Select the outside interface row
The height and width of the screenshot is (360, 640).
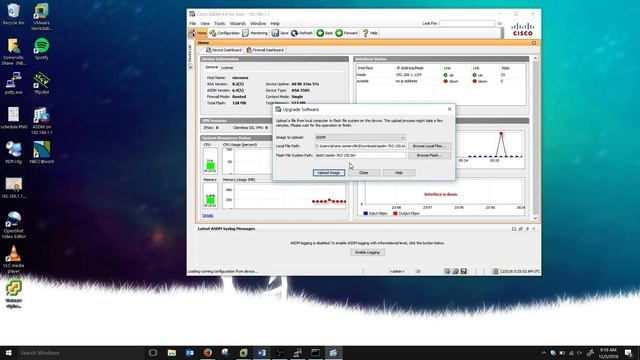440,81
